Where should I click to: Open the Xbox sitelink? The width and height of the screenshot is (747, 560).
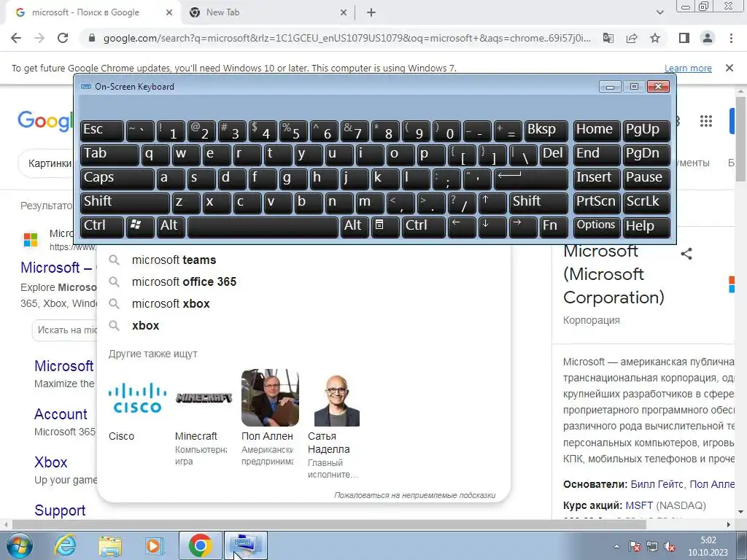coord(51,462)
